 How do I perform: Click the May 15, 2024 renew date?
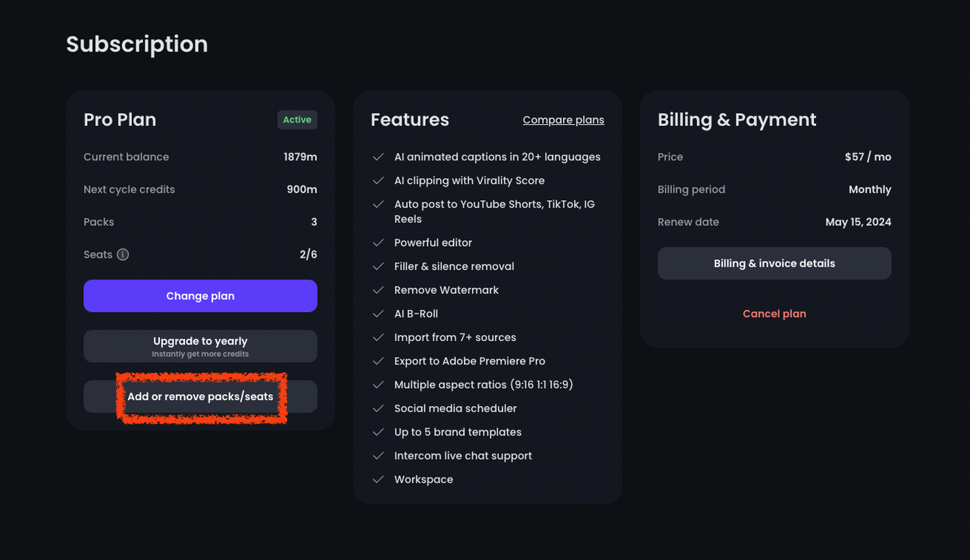click(858, 222)
